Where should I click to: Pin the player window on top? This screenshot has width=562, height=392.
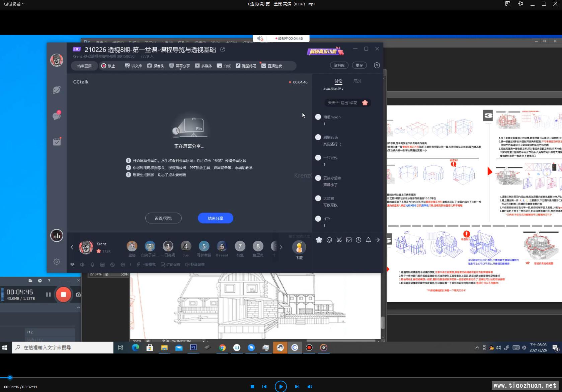pyautogui.click(x=520, y=4)
